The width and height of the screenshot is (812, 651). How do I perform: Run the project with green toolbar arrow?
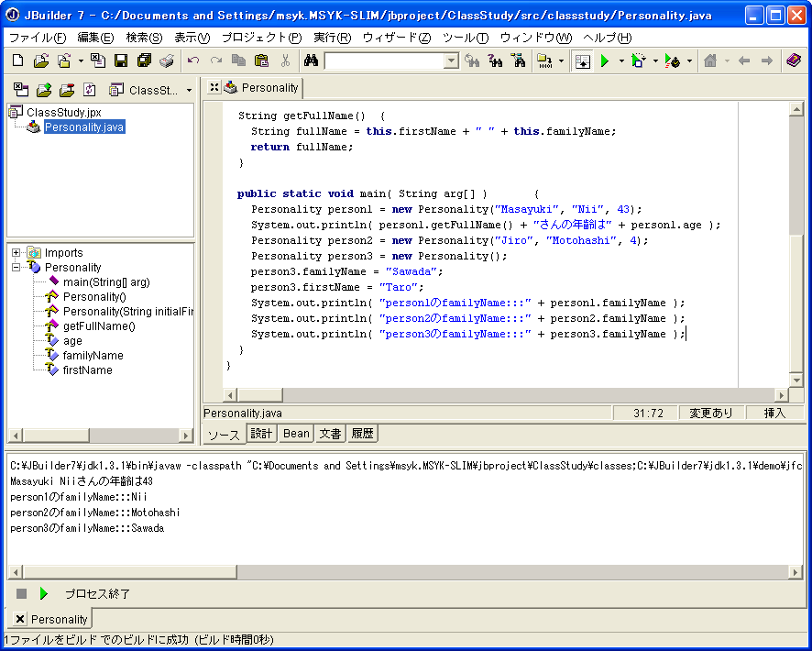[604, 61]
